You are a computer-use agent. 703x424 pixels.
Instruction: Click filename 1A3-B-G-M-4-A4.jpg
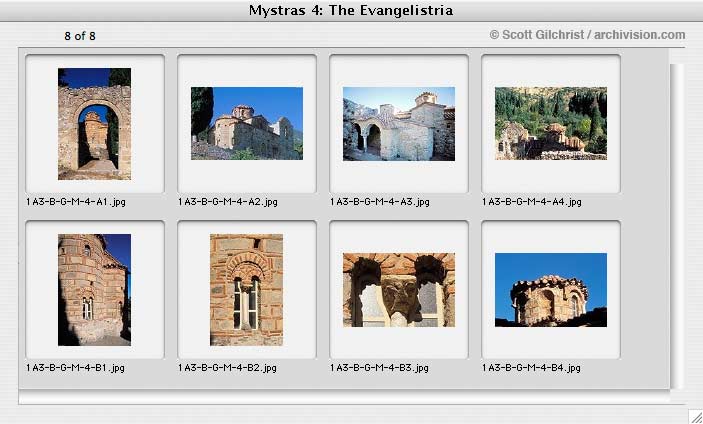532,202
